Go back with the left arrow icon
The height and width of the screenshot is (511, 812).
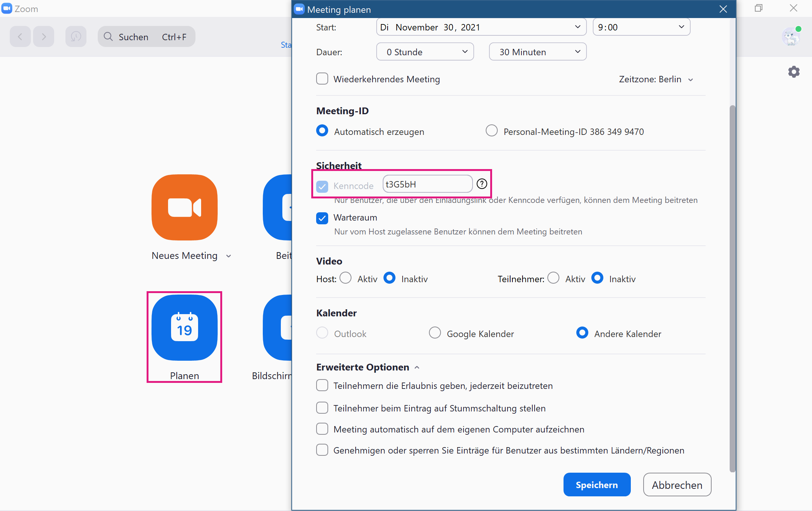tap(20, 36)
